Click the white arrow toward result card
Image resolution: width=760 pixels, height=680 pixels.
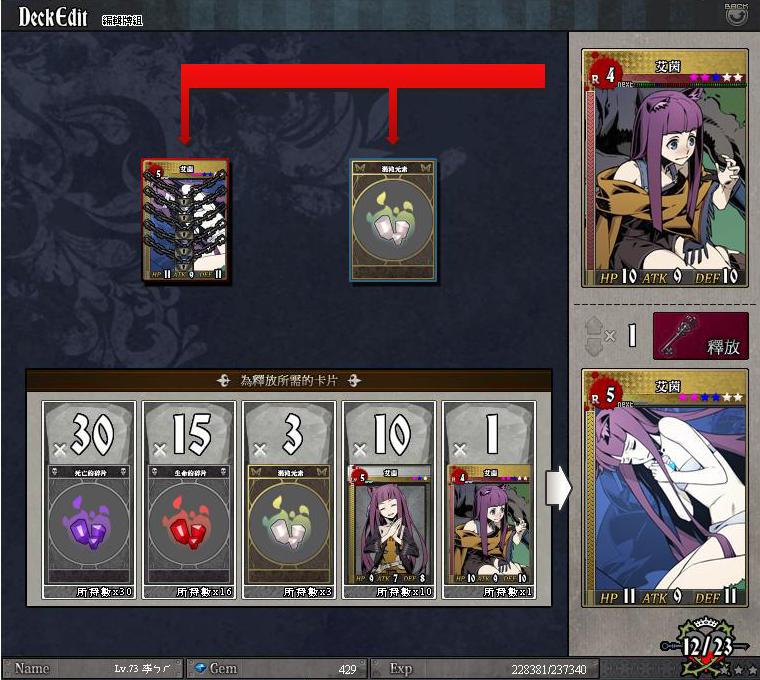pyautogui.click(x=558, y=487)
